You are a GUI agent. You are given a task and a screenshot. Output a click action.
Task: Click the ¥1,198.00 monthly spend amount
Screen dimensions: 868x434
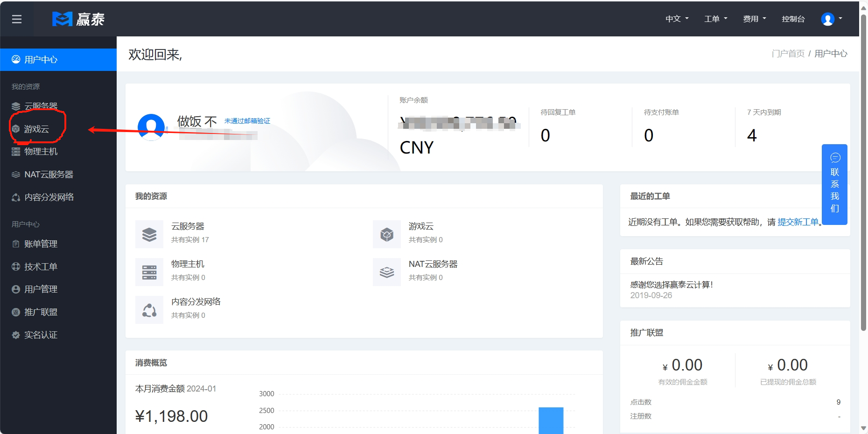coord(171,416)
